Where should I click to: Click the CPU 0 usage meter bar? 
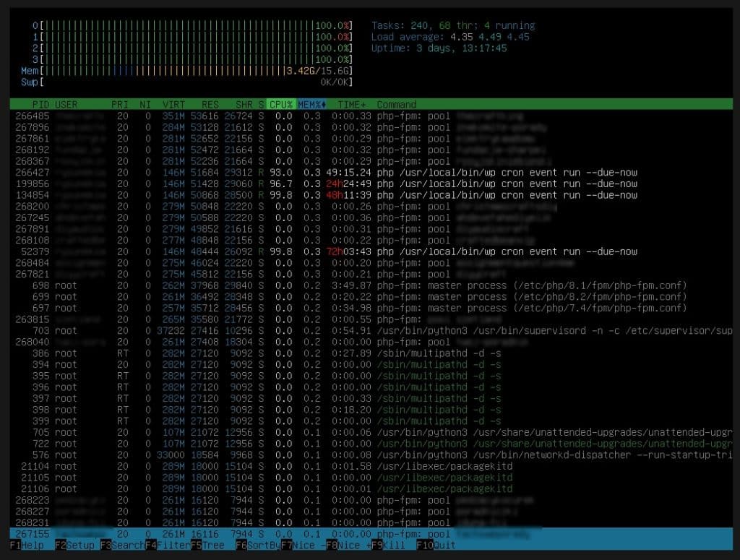tap(192, 25)
